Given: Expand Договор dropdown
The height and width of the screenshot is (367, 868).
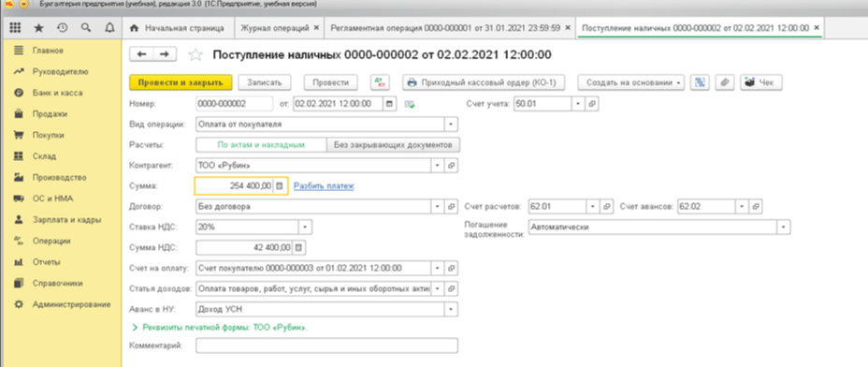Looking at the screenshot, I should (x=439, y=207).
